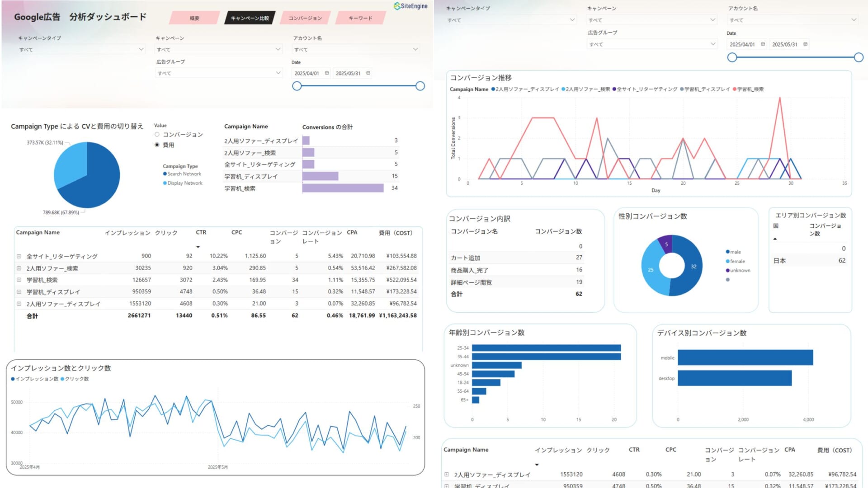Click male legend in gender donut
This screenshot has height=488, width=868.
coord(733,252)
